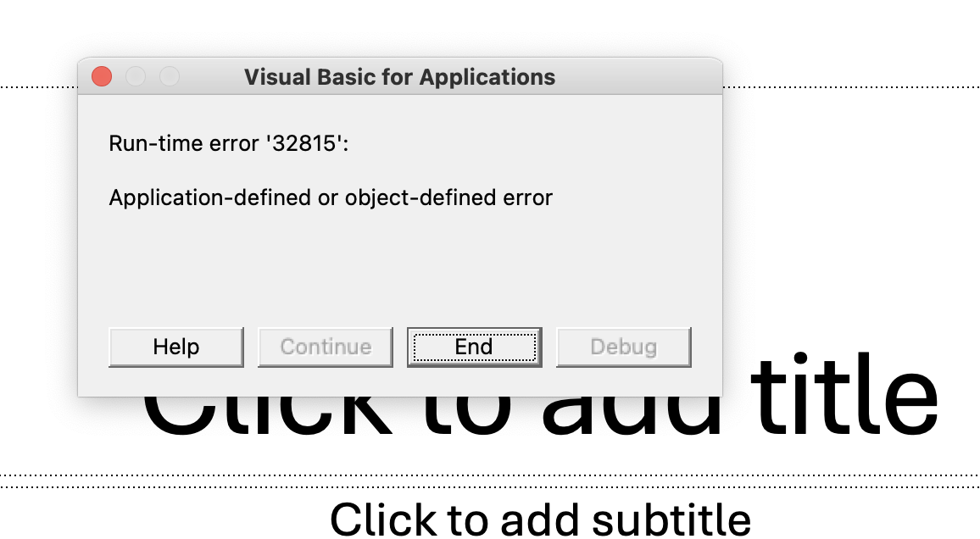Select the Visual Basic for Applications title bar
This screenshot has width=980, height=539.
point(398,76)
